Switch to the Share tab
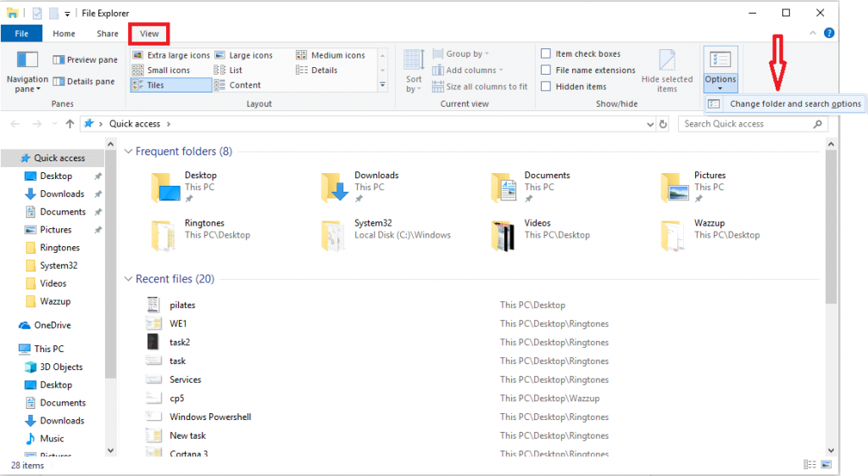 [108, 33]
